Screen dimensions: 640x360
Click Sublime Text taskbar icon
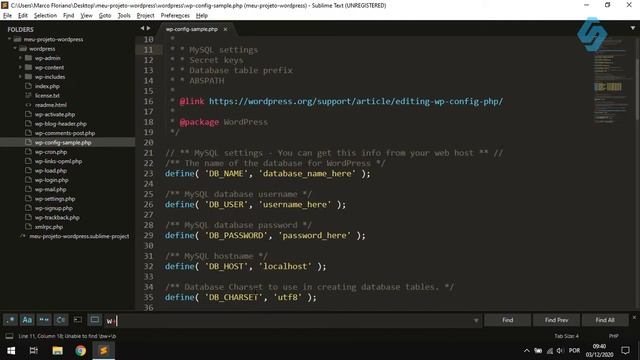click(x=104, y=351)
